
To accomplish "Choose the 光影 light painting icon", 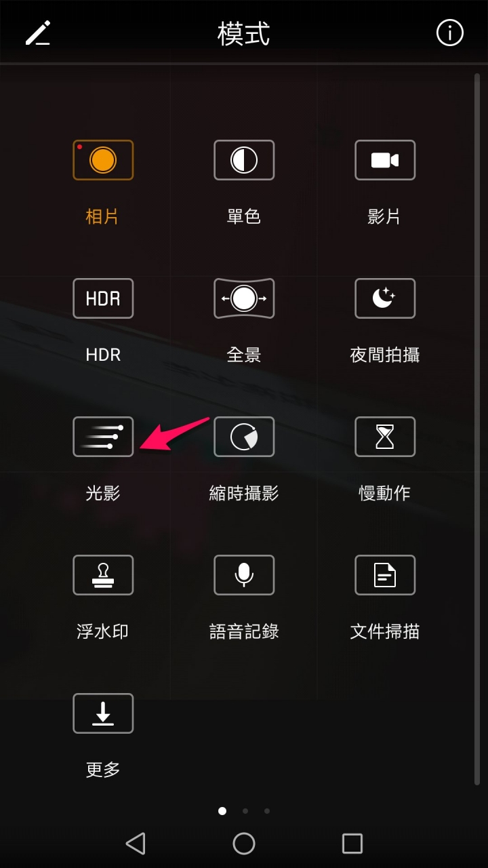I will [103, 437].
